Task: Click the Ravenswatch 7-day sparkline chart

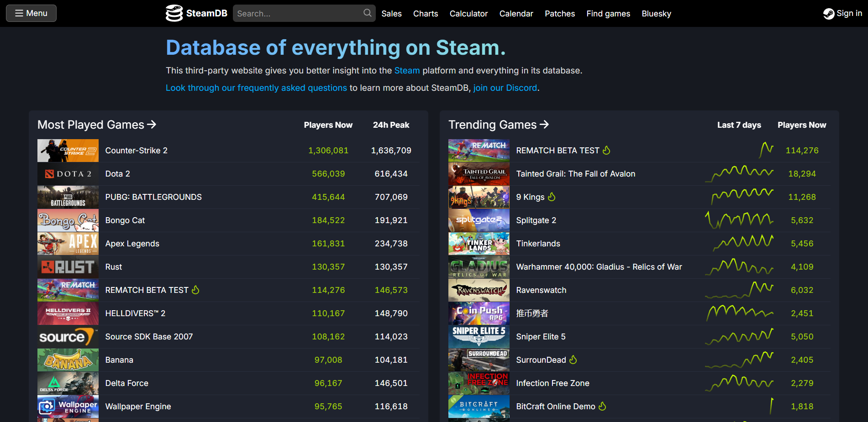Action: click(x=739, y=290)
